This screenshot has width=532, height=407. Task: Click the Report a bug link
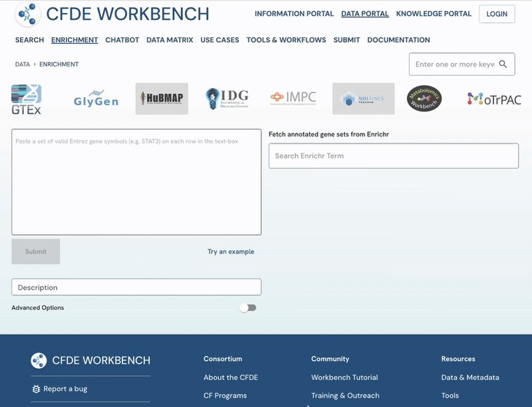coord(65,389)
